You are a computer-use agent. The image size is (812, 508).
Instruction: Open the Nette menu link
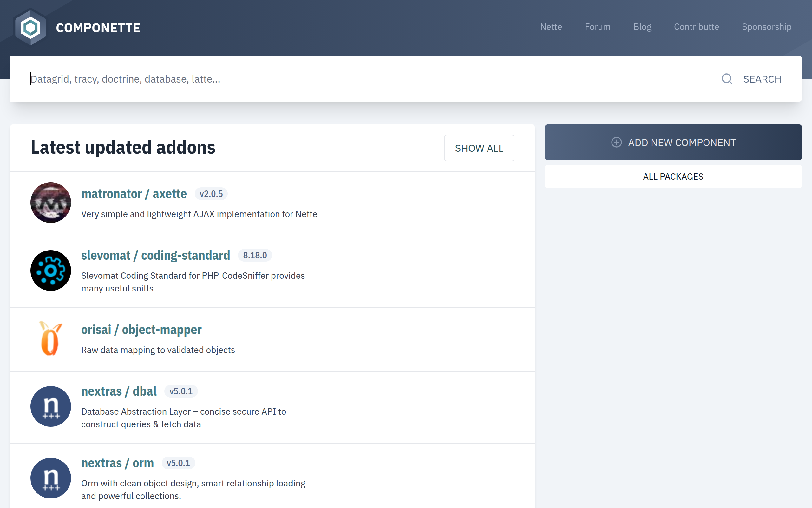(x=551, y=27)
